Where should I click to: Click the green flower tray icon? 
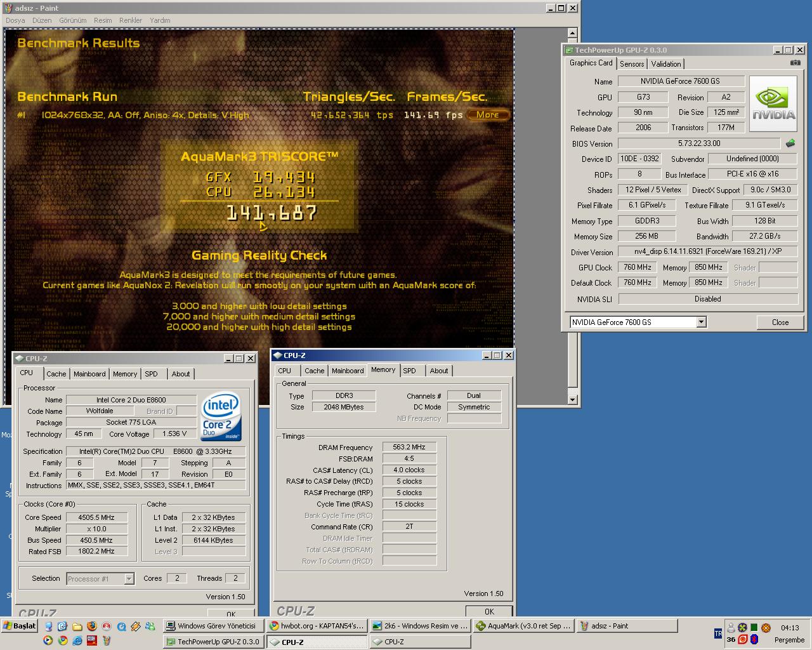point(742,627)
